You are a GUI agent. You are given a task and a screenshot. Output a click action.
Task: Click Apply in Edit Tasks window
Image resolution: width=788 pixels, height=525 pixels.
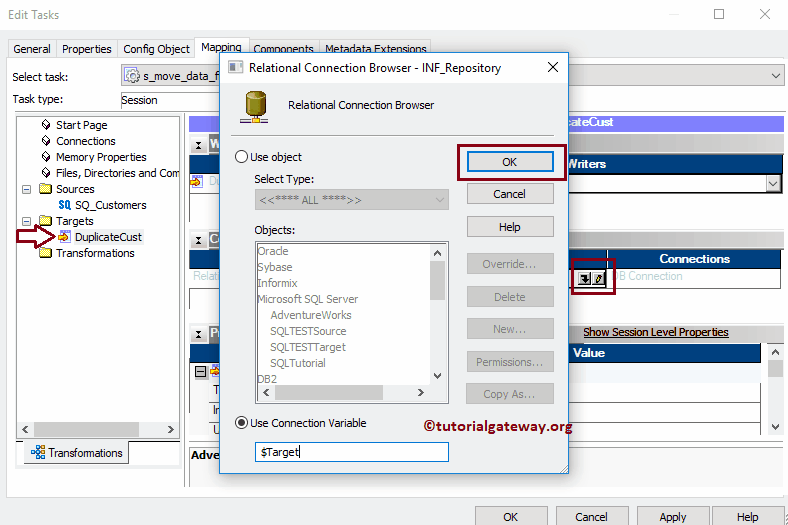tap(673, 517)
